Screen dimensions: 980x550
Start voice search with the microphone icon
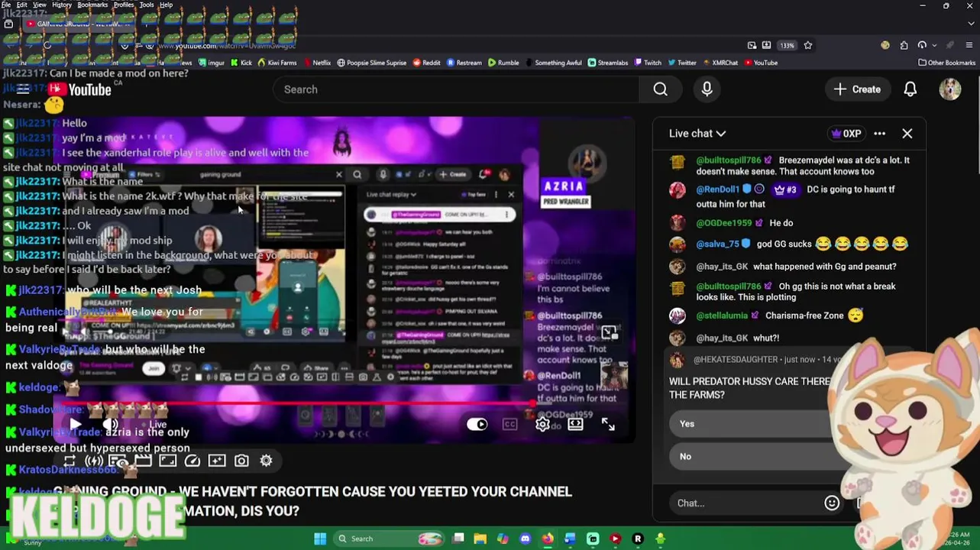(707, 89)
